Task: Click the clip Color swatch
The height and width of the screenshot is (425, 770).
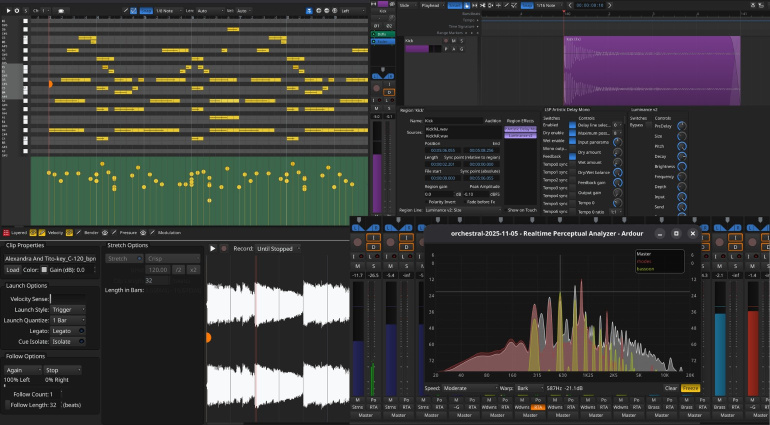Action: (x=44, y=269)
